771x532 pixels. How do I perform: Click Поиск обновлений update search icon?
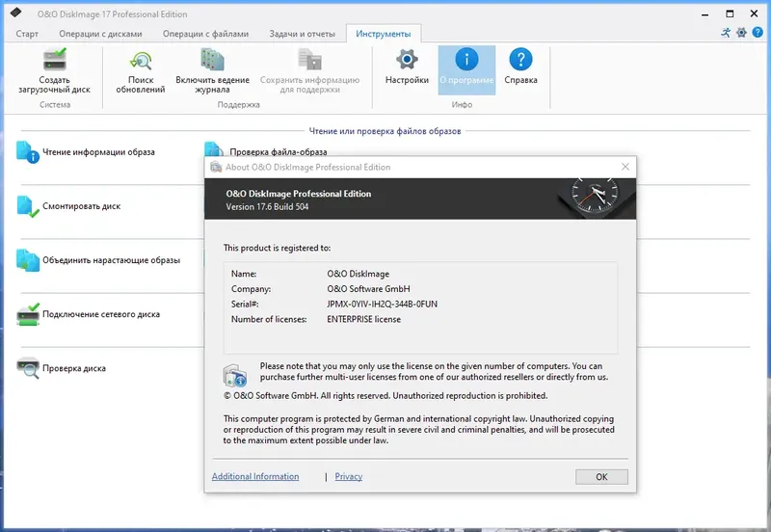(141, 61)
